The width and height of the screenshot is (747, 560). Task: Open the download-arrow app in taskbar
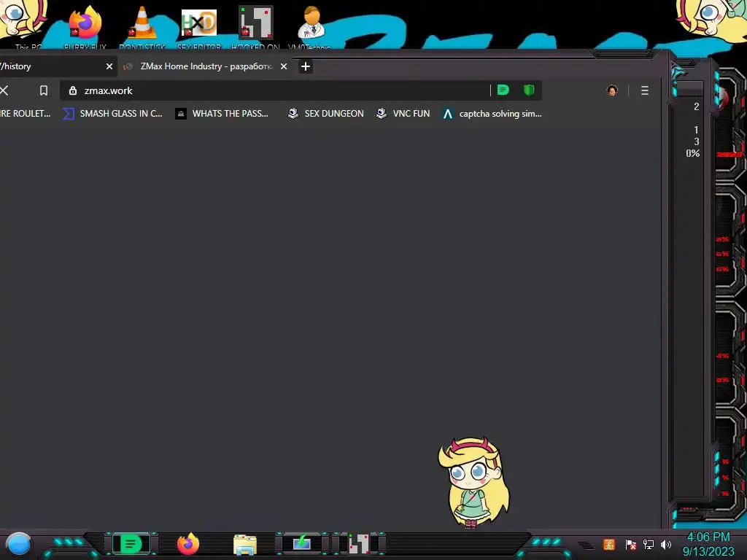(x=302, y=543)
